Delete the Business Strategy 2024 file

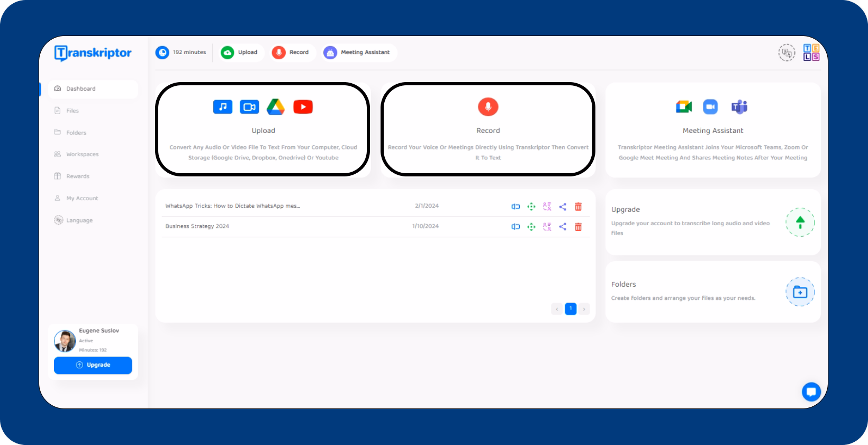point(578,227)
